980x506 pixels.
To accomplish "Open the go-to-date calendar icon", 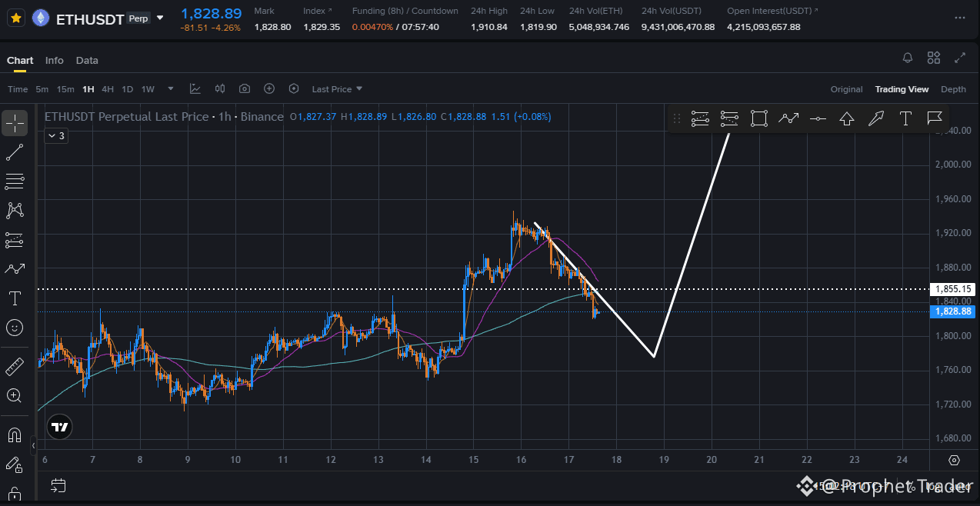I will click(x=58, y=485).
